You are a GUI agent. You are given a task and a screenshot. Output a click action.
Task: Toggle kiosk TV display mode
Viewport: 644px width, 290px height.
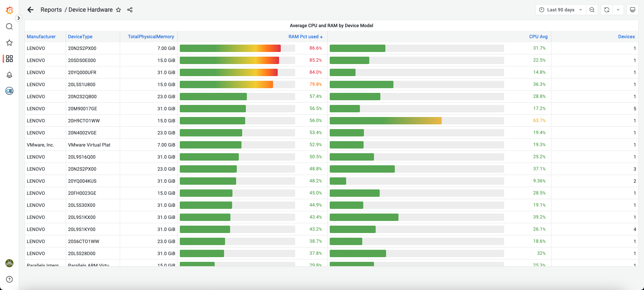(x=633, y=10)
